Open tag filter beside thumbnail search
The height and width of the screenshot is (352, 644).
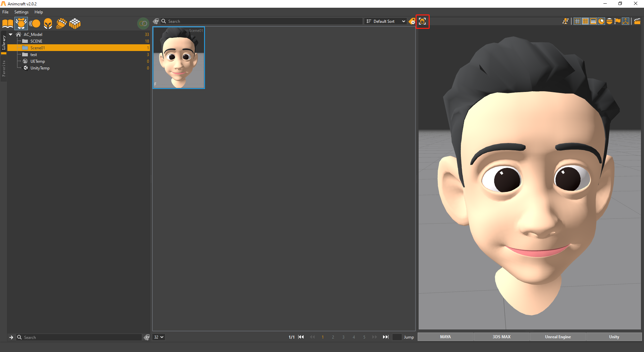click(x=156, y=21)
